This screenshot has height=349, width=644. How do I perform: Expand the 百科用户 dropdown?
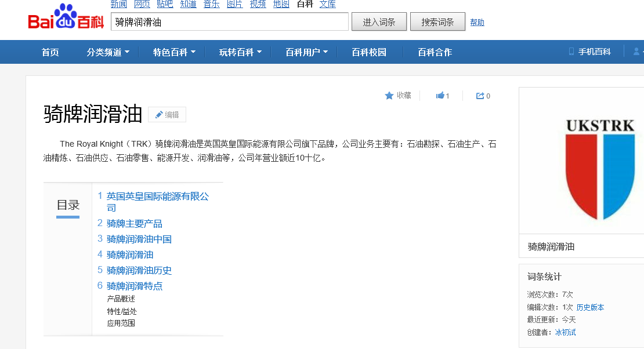(306, 52)
